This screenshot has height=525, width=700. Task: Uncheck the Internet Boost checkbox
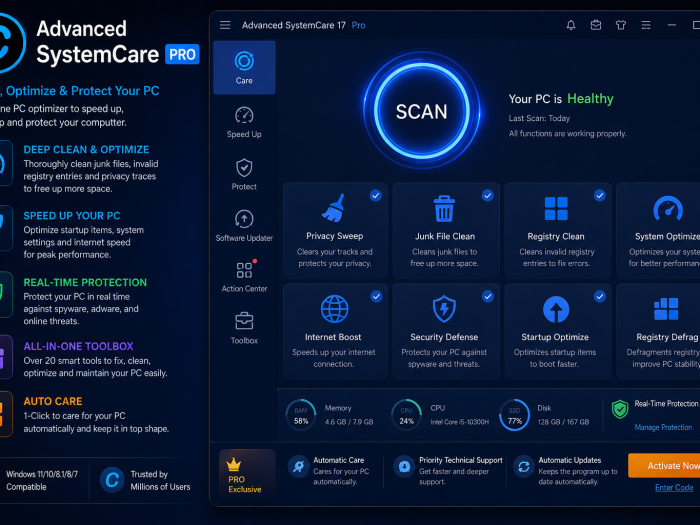pos(376,296)
